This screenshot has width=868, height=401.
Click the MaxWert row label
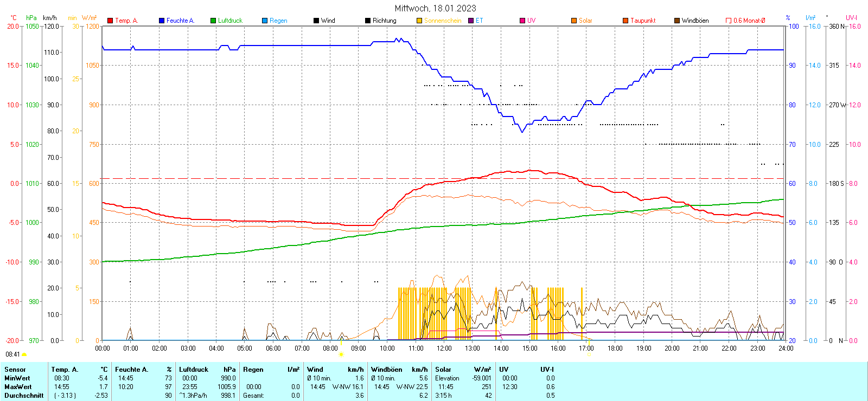click(x=18, y=387)
